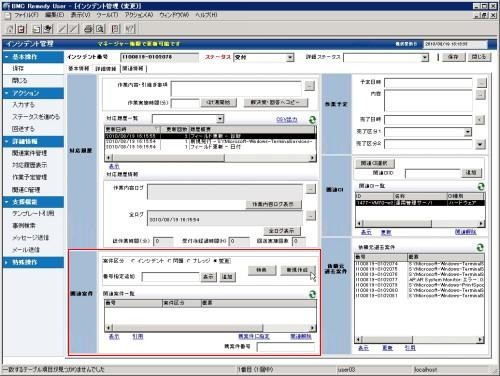
Task: Refresh the 関連CI一覧 list with green icon
Action: pos(481,187)
